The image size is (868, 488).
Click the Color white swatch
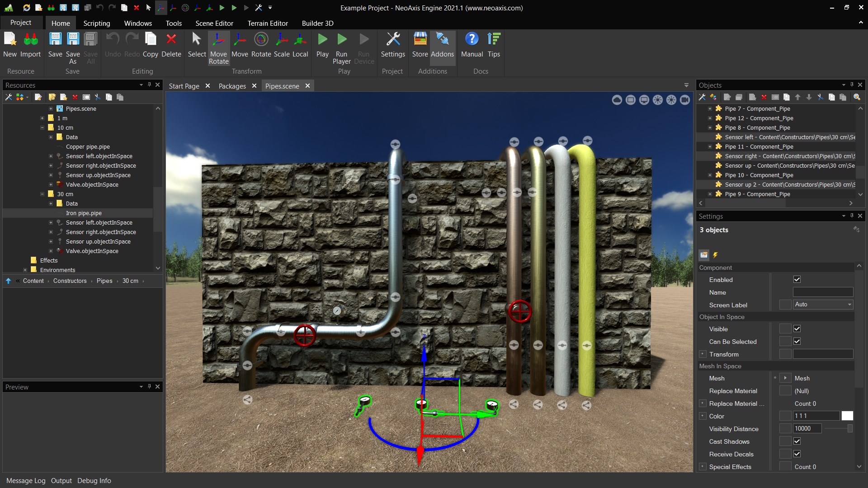[847, 416]
